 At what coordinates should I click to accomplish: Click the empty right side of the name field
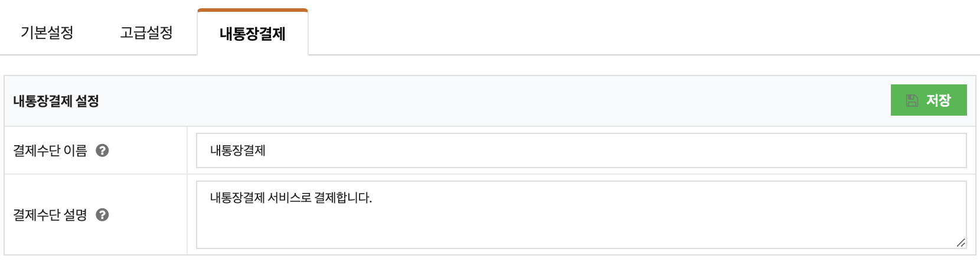click(x=614, y=150)
